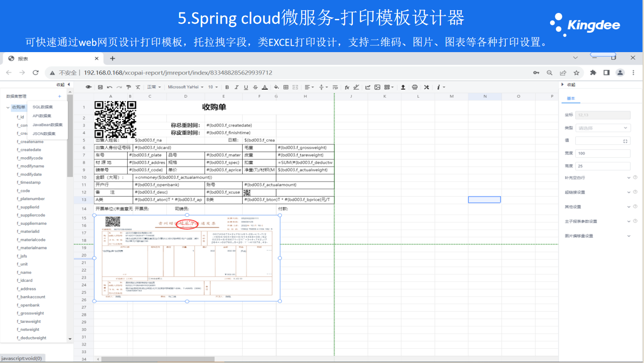The height and width of the screenshot is (363, 644).
Task: Click the fill color bucket icon
Action: click(276, 87)
